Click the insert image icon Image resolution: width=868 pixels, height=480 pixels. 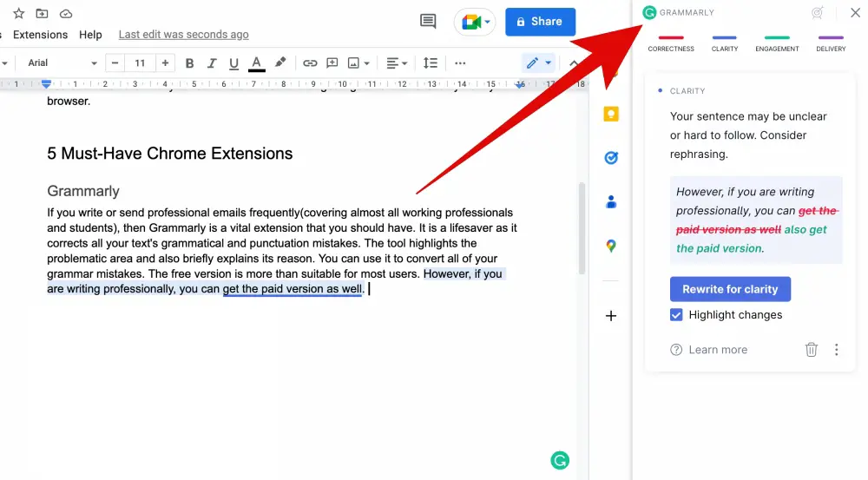point(353,63)
